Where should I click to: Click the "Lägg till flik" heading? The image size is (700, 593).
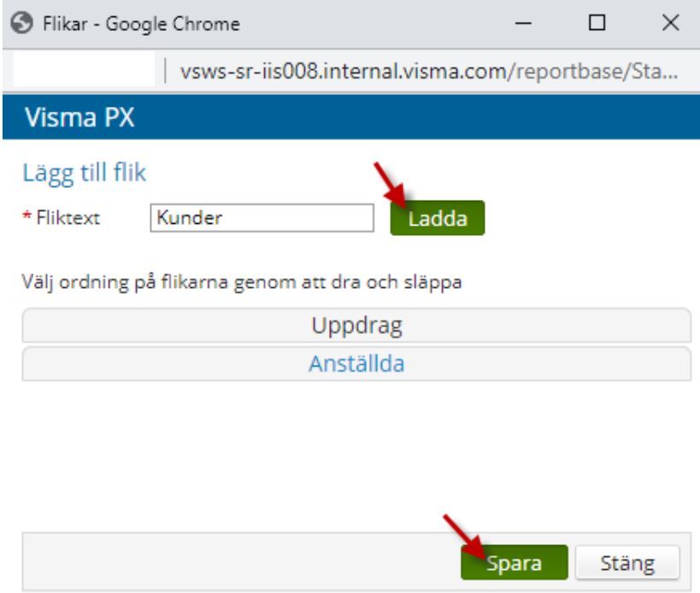tap(84, 173)
